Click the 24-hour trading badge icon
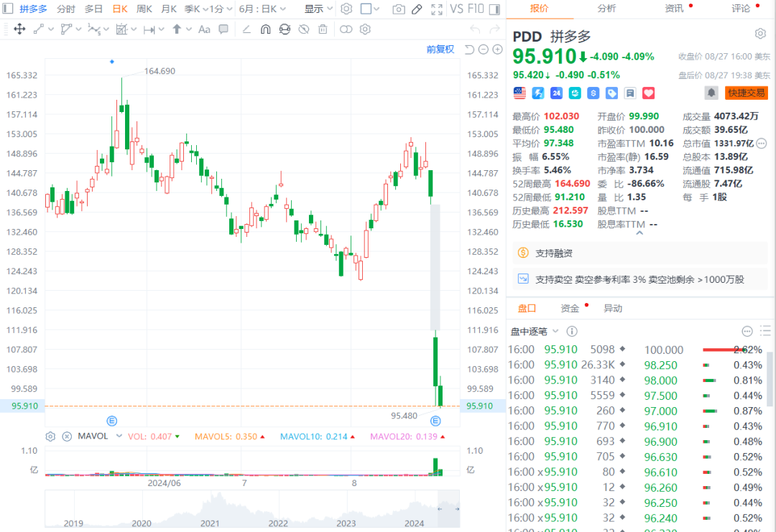Screen dimensions: 776x532 coord(556,93)
